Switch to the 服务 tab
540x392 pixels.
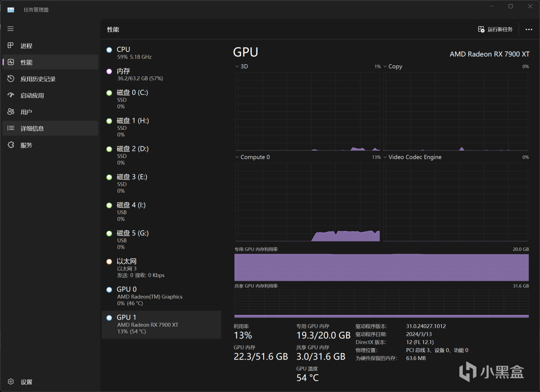tap(50, 145)
